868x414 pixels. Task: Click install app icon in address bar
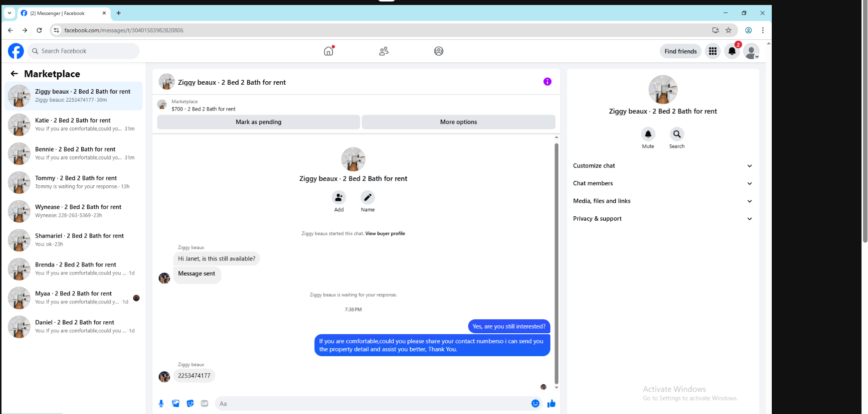(x=715, y=30)
